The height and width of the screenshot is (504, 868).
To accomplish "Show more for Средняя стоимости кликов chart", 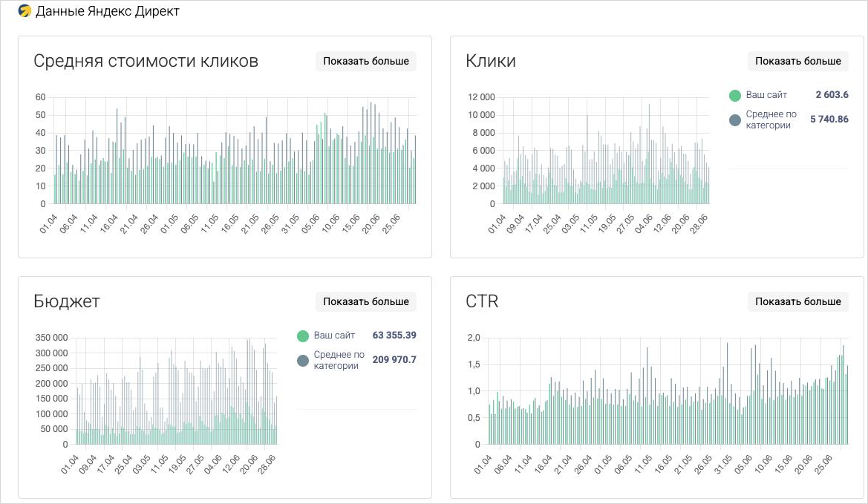I will coord(366,61).
